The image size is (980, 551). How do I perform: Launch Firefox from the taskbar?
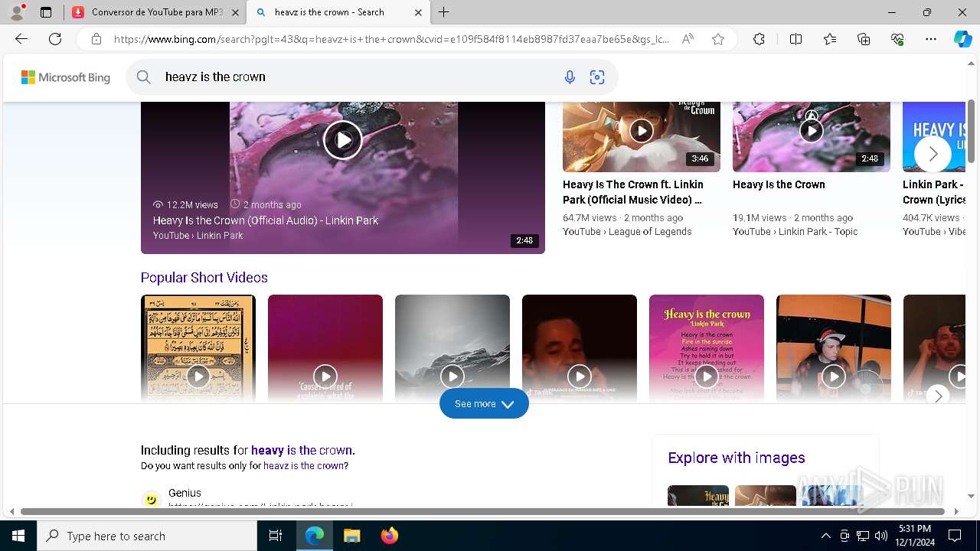click(x=390, y=536)
